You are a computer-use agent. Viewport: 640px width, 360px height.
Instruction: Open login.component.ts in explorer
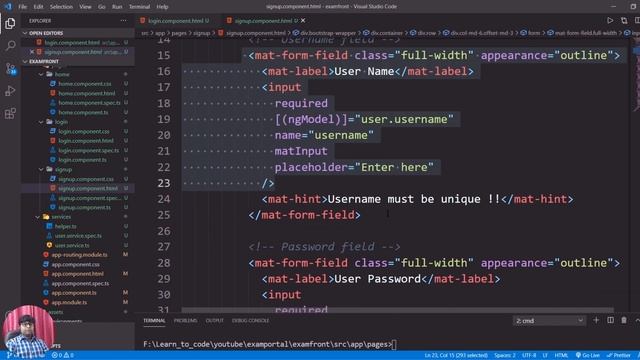click(82, 160)
